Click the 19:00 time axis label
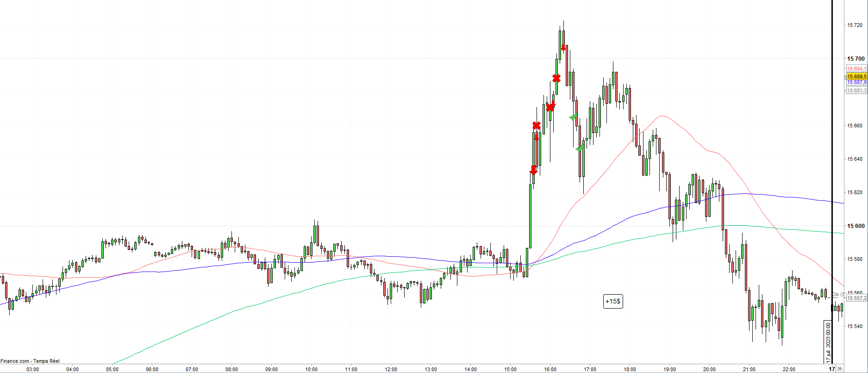This screenshot has width=868, height=373. 669,369
